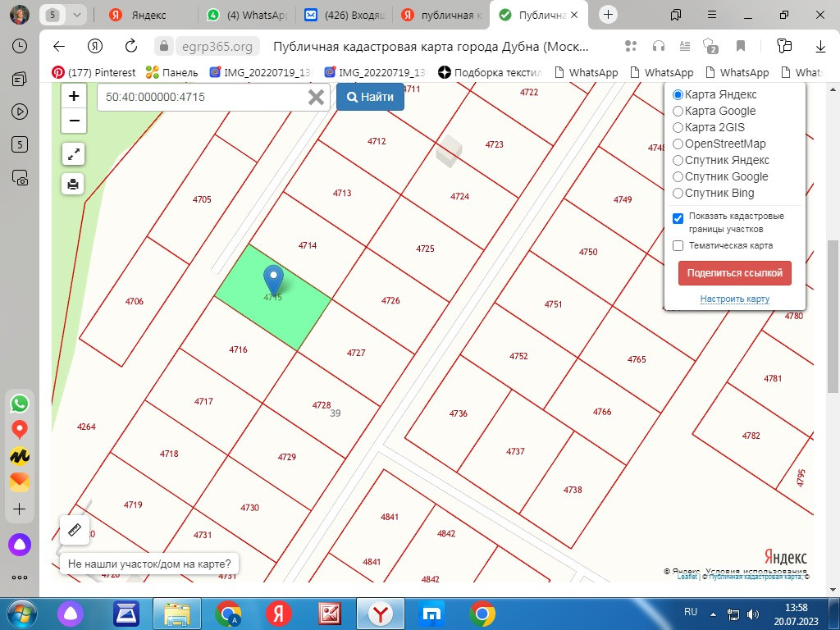Open a new browser tab
840x630 pixels.
coord(608,15)
